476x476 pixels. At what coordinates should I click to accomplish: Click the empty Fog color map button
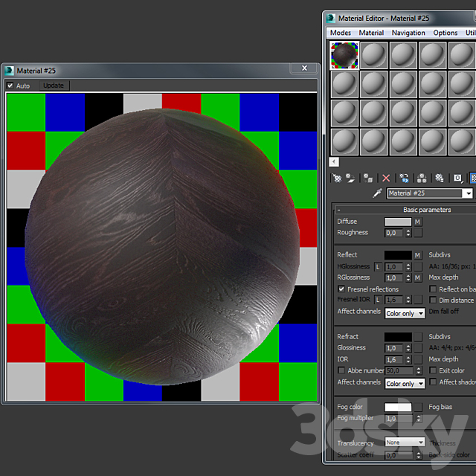418,407
